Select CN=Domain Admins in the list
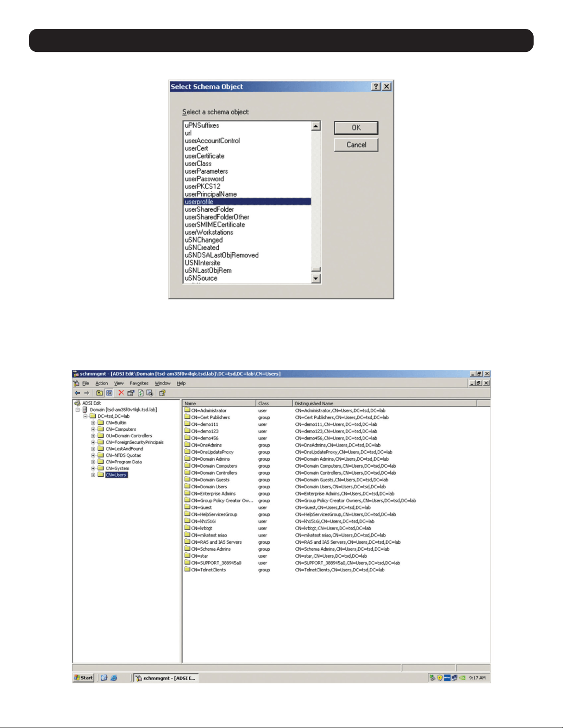Screen dimensions: 563x728 coord(210,459)
